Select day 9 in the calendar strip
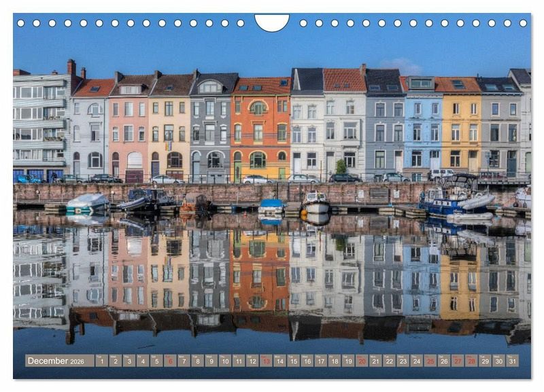The image size is (544, 392). 211,361
